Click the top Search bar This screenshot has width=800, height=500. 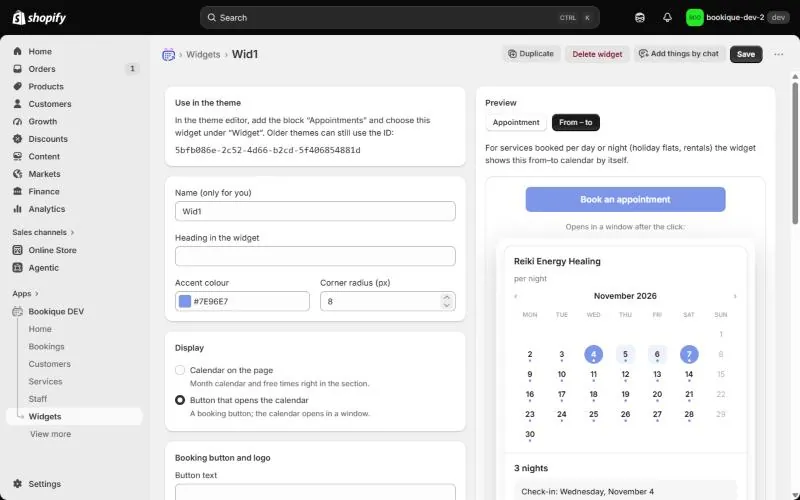(x=399, y=17)
